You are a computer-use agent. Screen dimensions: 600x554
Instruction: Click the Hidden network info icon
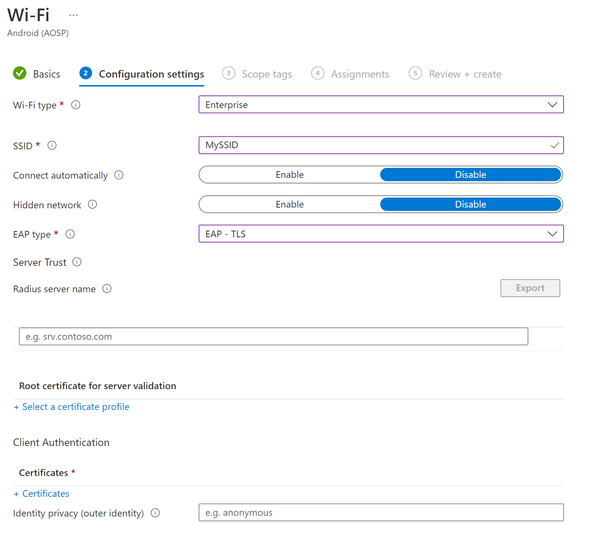point(93,205)
